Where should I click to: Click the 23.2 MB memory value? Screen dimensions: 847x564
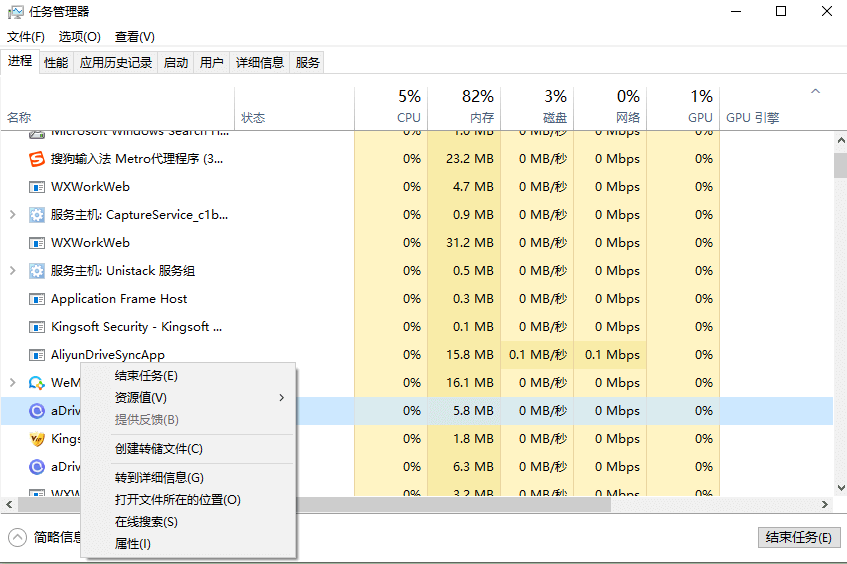[x=470, y=159]
